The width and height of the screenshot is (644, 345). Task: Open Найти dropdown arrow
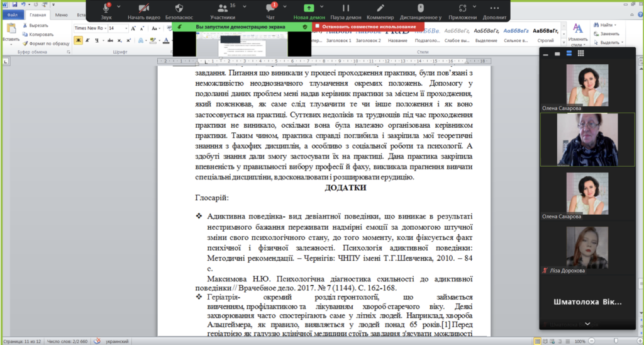coord(616,25)
